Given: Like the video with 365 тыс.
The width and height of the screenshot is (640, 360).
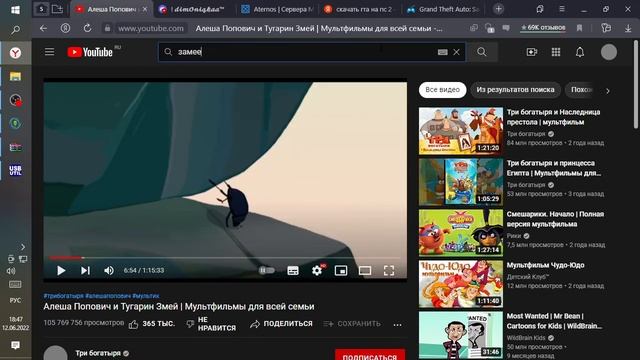Looking at the screenshot, I should click(x=152, y=324).
